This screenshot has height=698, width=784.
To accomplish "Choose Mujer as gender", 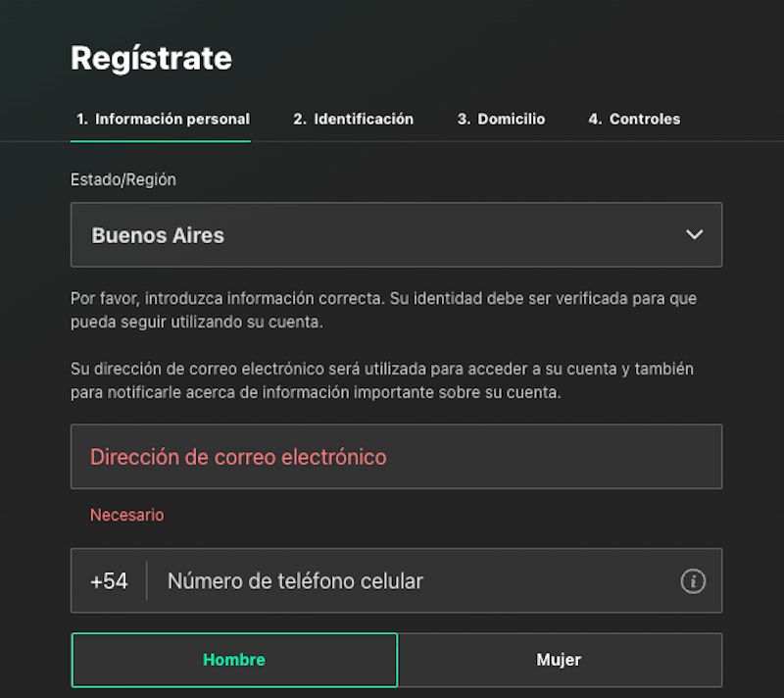I will [x=559, y=660].
